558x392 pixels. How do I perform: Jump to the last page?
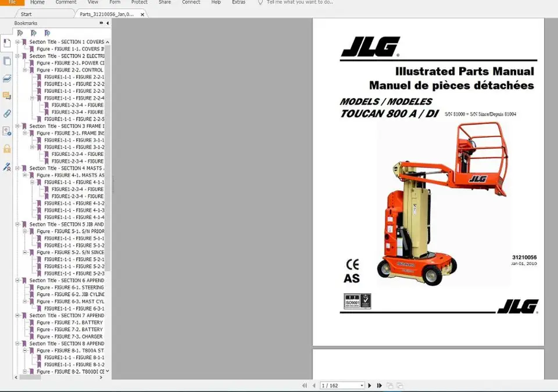coord(380,386)
